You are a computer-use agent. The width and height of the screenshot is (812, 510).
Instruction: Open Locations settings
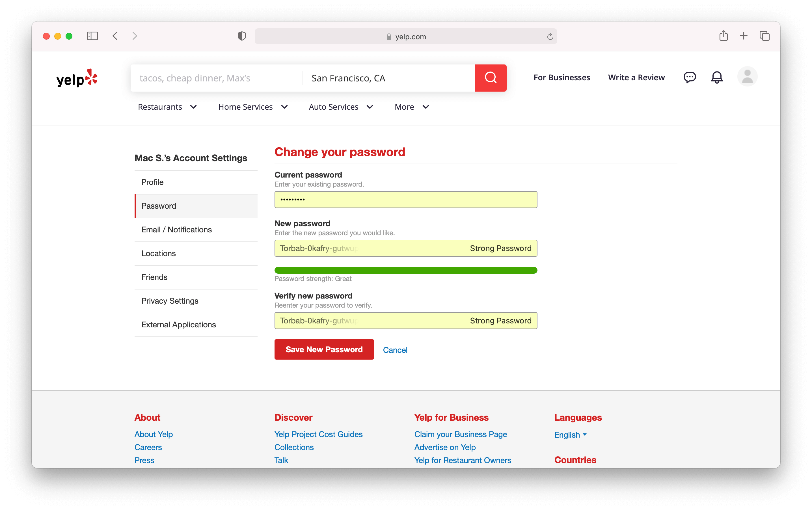[196, 254]
